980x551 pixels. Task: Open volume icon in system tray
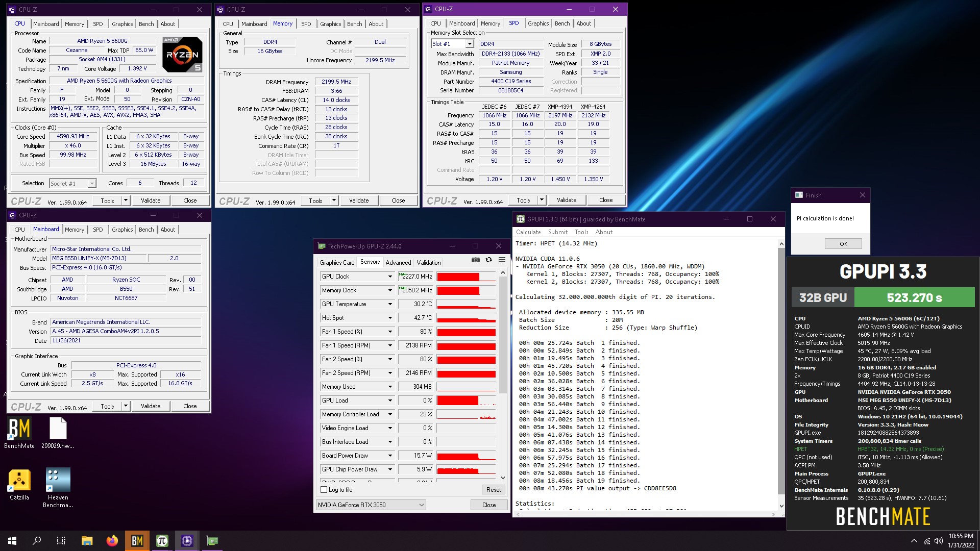(x=939, y=541)
